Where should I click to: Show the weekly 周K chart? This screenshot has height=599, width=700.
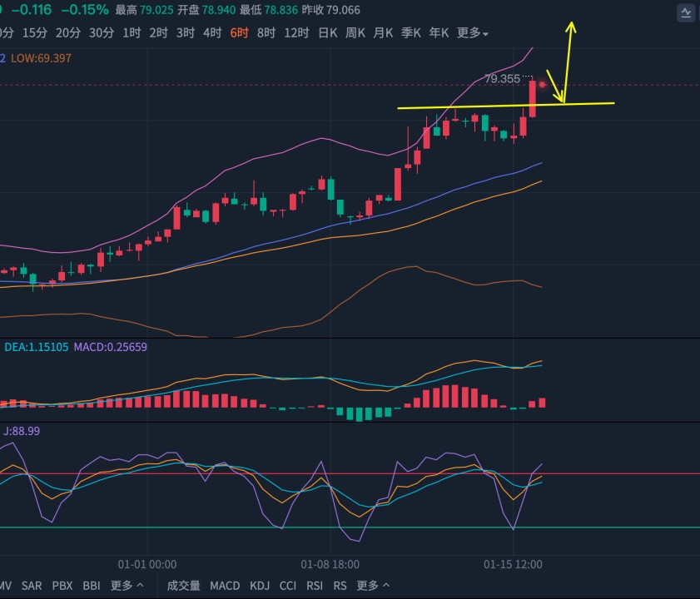coord(355,33)
